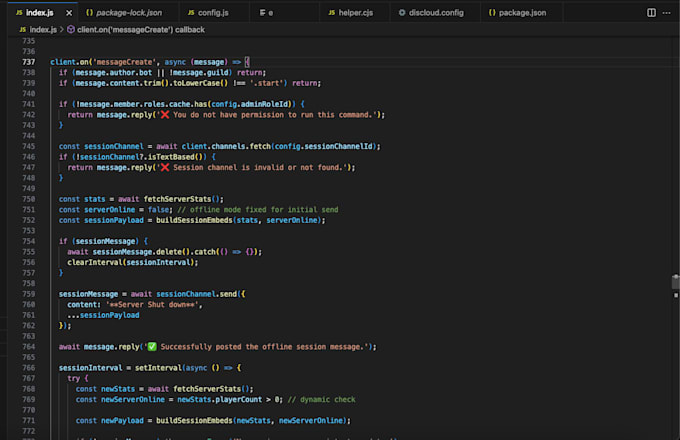This screenshot has height=440, width=680.
Task: Switch to the tab named e
Action: tap(269, 13)
